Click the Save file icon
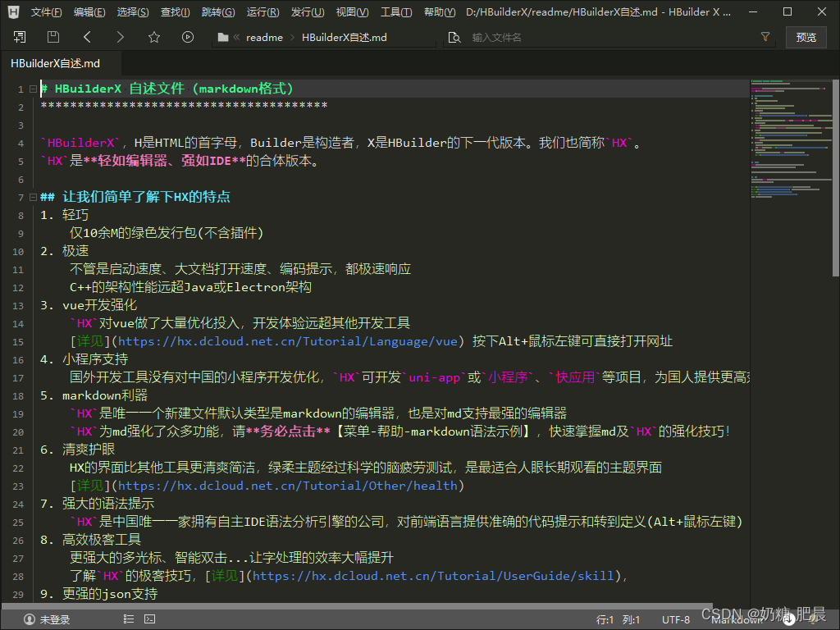The image size is (840, 630). point(52,37)
